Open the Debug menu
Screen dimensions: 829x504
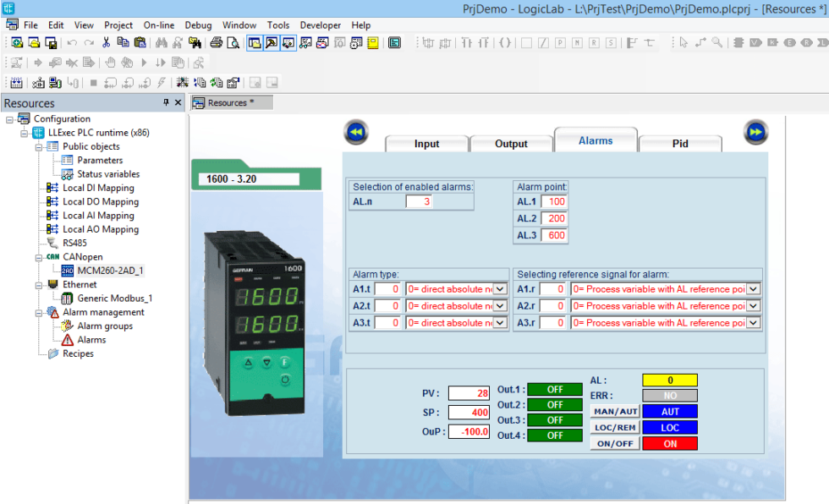point(198,25)
